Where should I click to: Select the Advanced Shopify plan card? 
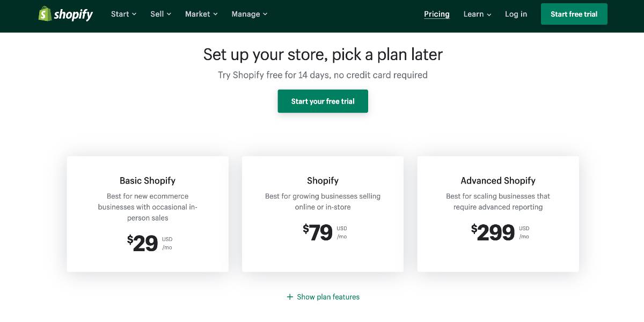[498, 214]
